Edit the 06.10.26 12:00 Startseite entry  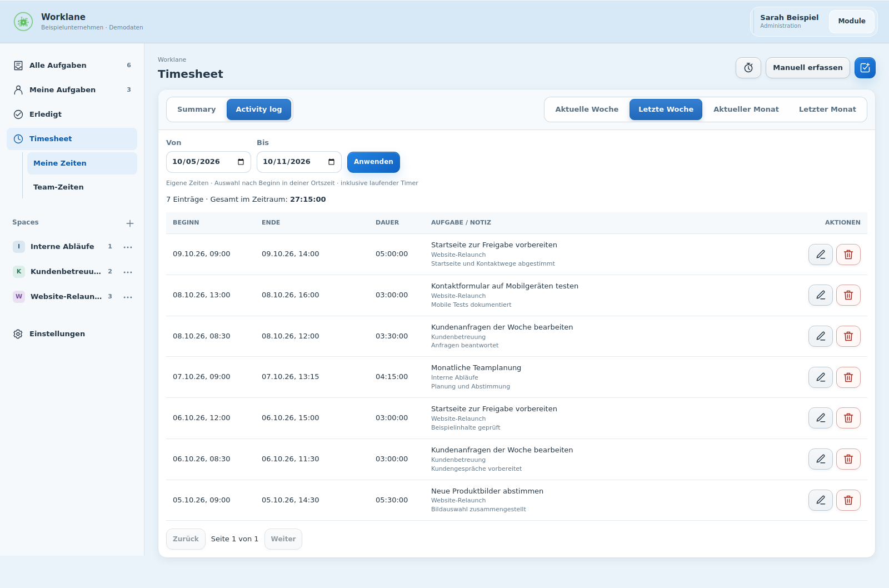point(821,418)
